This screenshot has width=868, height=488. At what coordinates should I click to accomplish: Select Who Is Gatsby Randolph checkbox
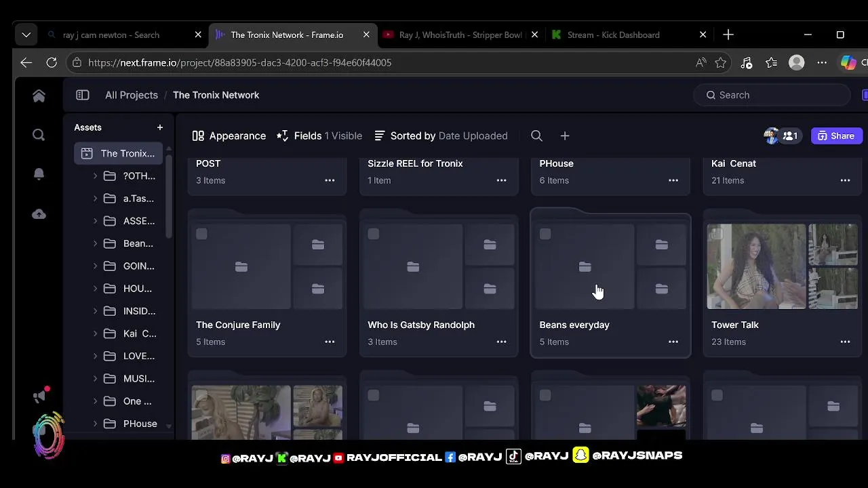click(373, 234)
